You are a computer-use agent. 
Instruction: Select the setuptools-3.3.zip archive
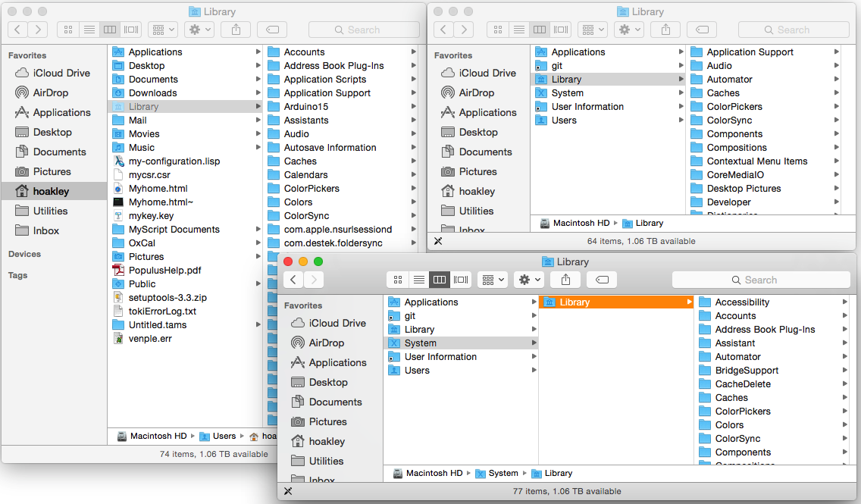point(167,298)
